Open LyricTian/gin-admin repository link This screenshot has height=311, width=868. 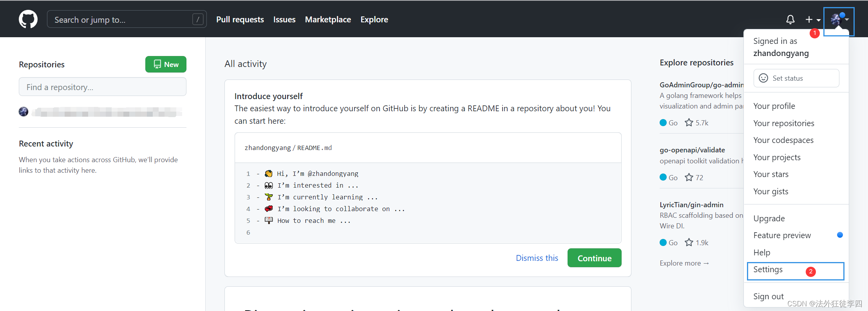tap(691, 204)
